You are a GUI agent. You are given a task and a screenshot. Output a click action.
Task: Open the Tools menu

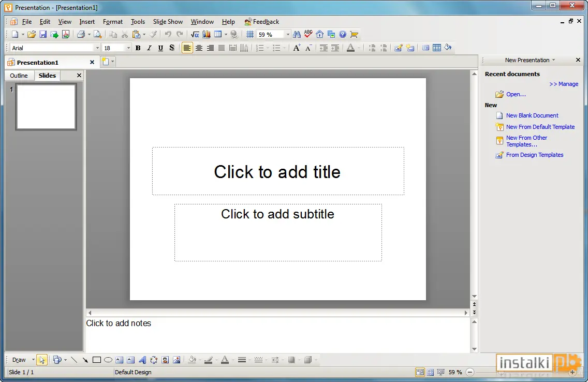tap(138, 22)
